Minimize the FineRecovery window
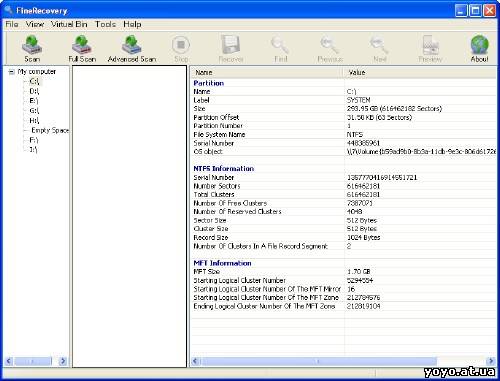The height and width of the screenshot is (381, 500). (x=461, y=11)
